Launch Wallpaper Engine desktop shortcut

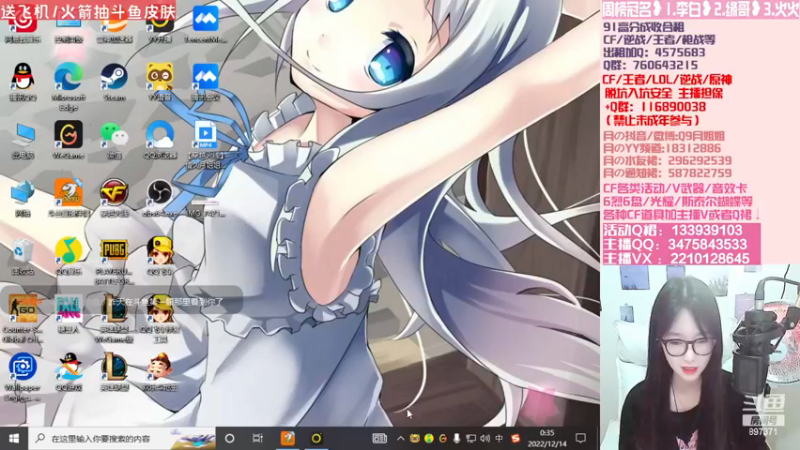tap(23, 366)
